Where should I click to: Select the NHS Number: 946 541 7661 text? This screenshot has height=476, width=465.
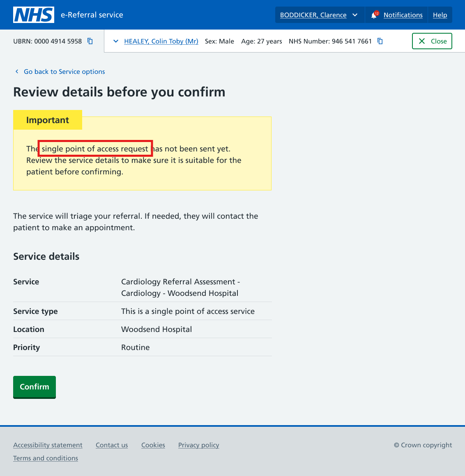330,41
